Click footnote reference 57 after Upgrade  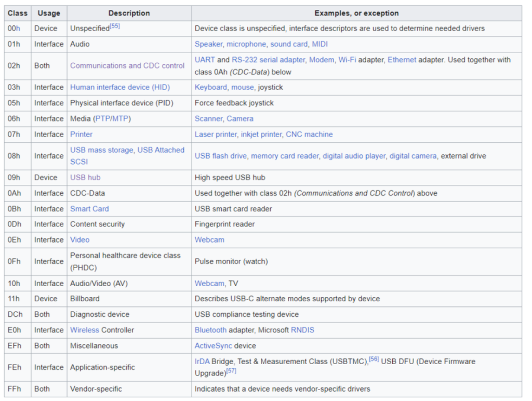pyautogui.click(x=231, y=372)
